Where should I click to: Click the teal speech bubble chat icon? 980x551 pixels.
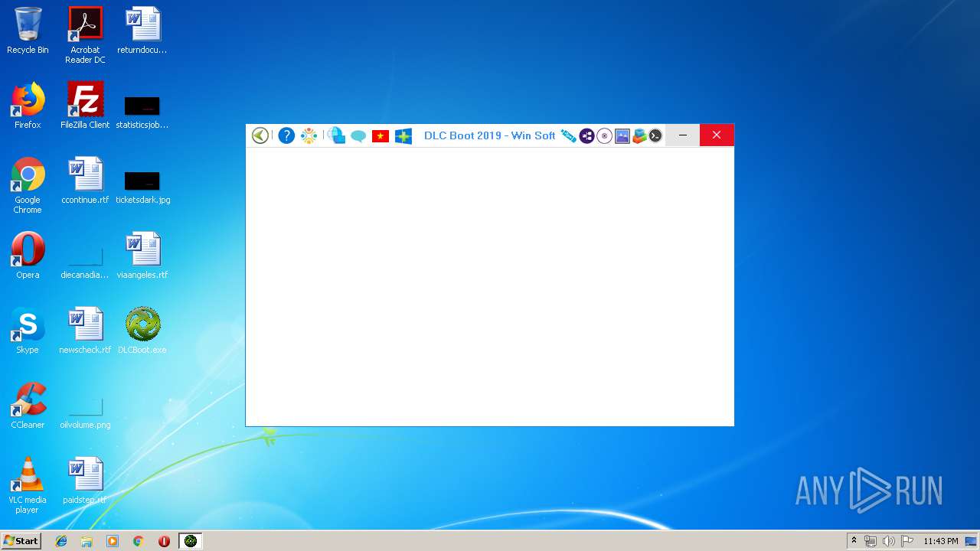point(358,136)
